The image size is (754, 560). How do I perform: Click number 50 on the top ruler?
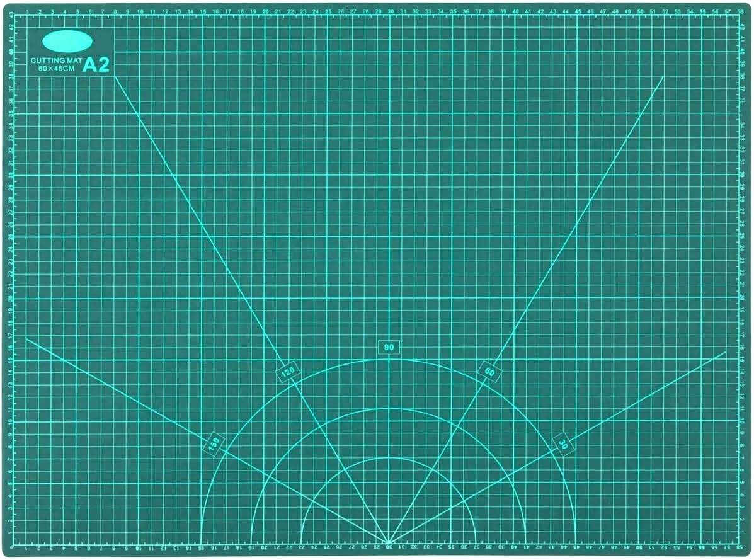[640, 11]
